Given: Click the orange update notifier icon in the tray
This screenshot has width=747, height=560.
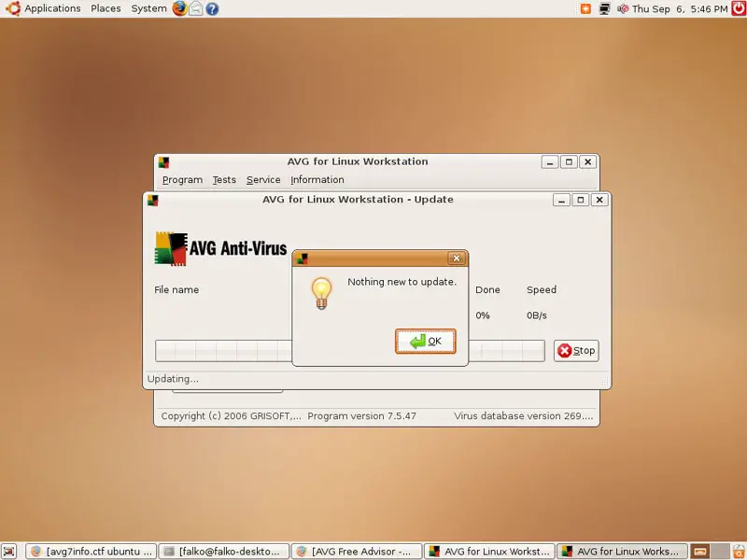Looking at the screenshot, I should coord(585,8).
